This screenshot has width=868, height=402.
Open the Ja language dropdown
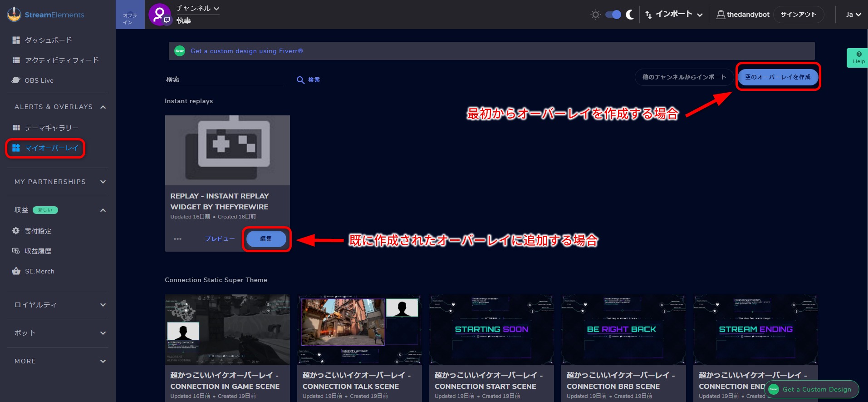pyautogui.click(x=853, y=15)
